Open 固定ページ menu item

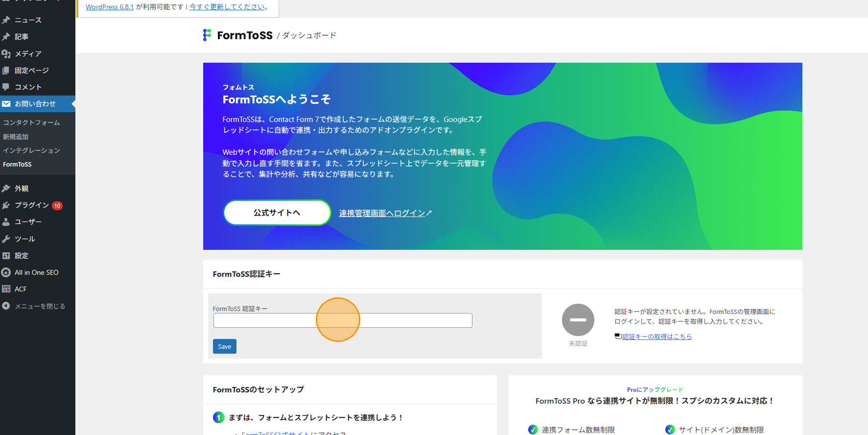tap(38, 71)
